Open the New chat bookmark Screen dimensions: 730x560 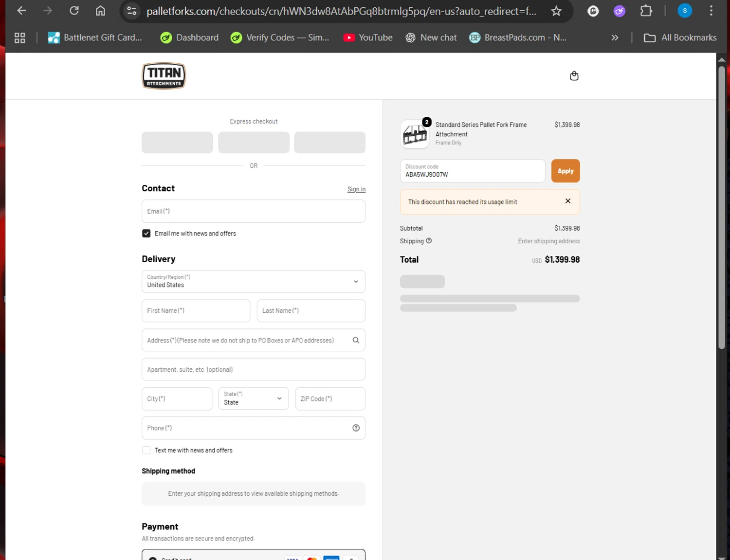point(431,37)
